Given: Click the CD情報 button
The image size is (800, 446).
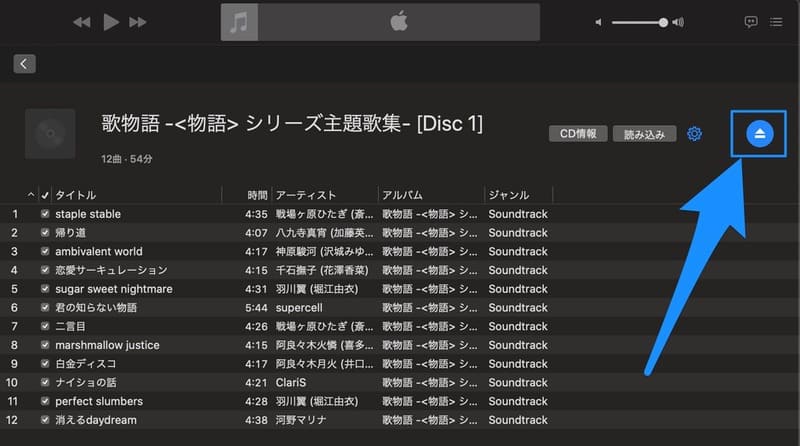Looking at the screenshot, I should (578, 134).
